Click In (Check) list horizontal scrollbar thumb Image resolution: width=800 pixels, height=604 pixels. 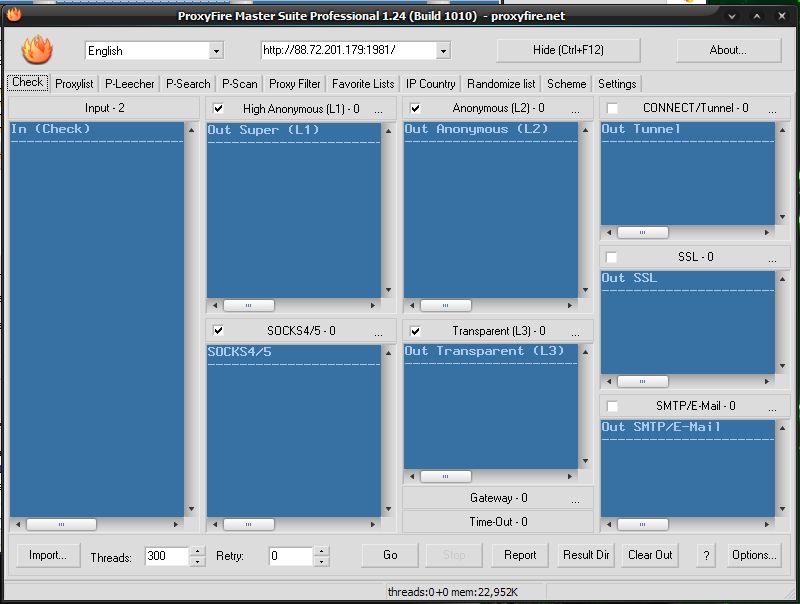click(61, 524)
